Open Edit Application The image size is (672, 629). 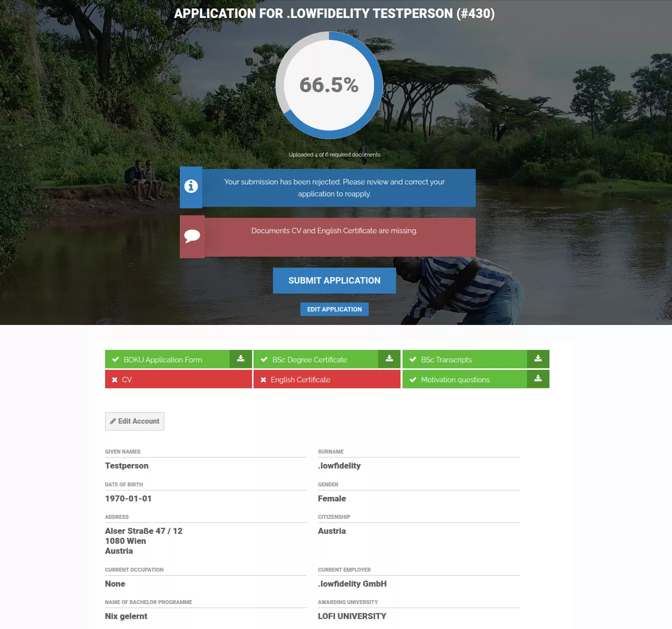334,309
